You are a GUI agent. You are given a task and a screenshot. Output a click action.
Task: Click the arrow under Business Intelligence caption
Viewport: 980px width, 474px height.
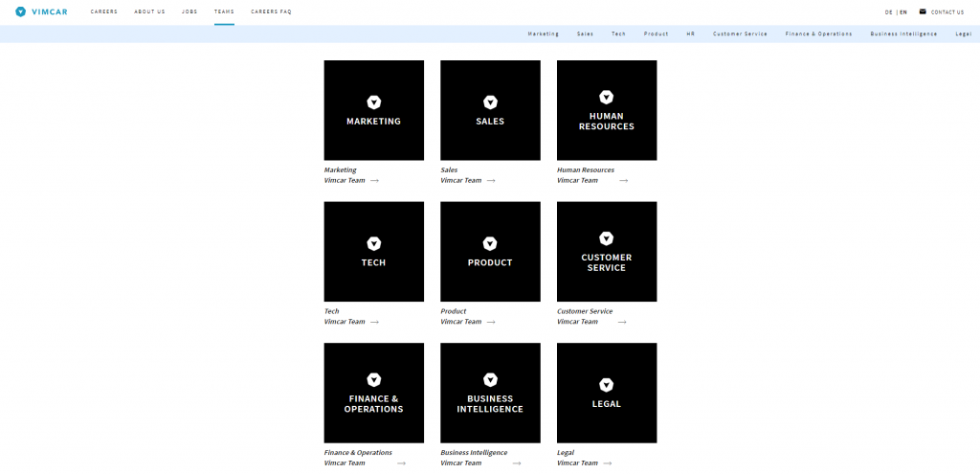pyautogui.click(x=517, y=463)
